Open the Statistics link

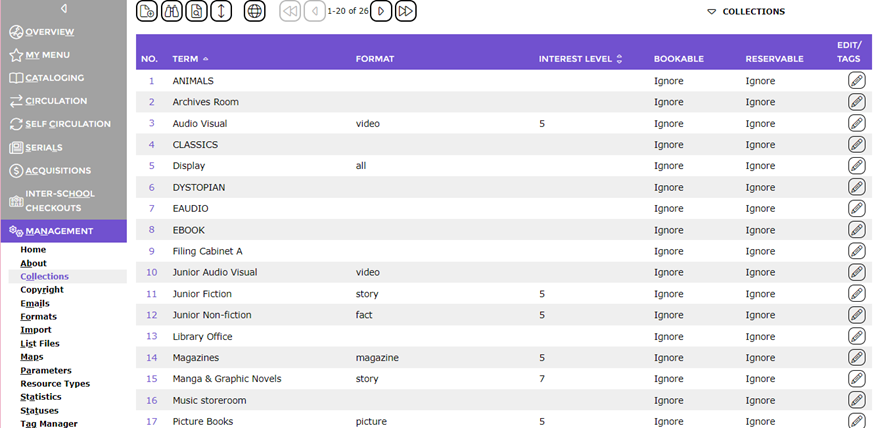pos(41,397)
